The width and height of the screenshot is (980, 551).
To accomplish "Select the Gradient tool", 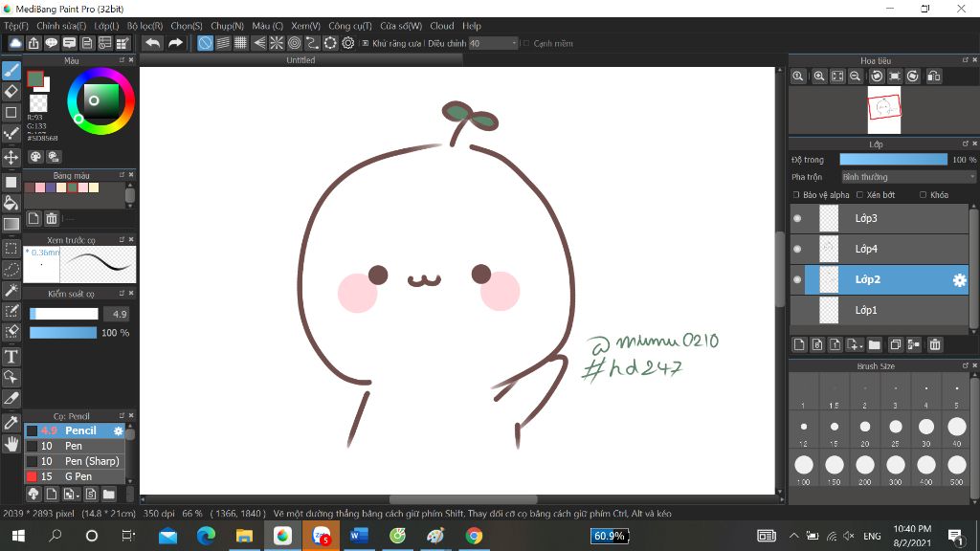I will click(11, 224).
